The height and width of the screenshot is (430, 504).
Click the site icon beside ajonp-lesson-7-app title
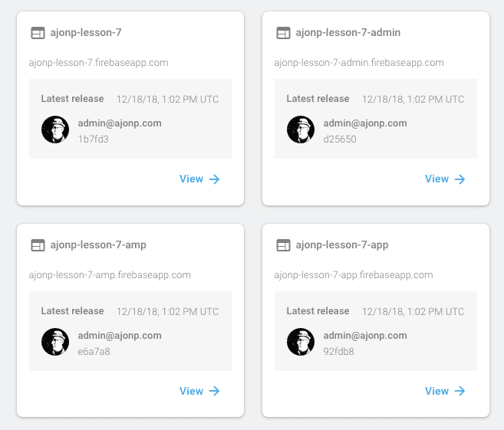283,245
